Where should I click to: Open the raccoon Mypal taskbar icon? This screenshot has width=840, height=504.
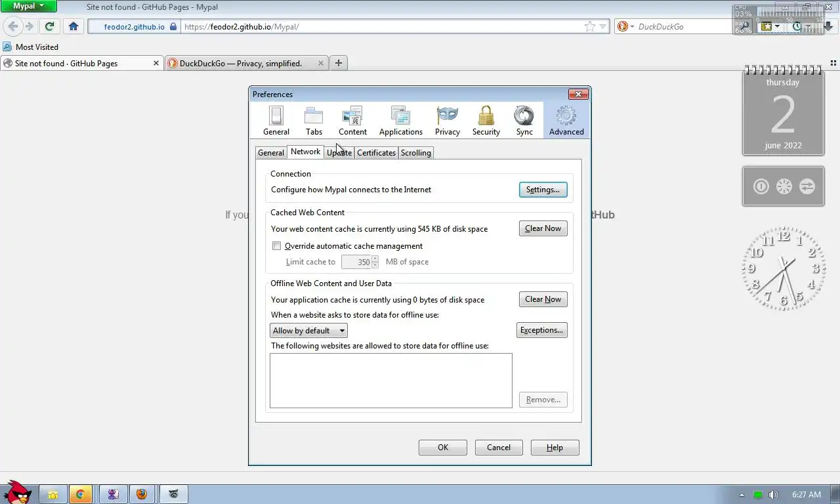point(174,494)
